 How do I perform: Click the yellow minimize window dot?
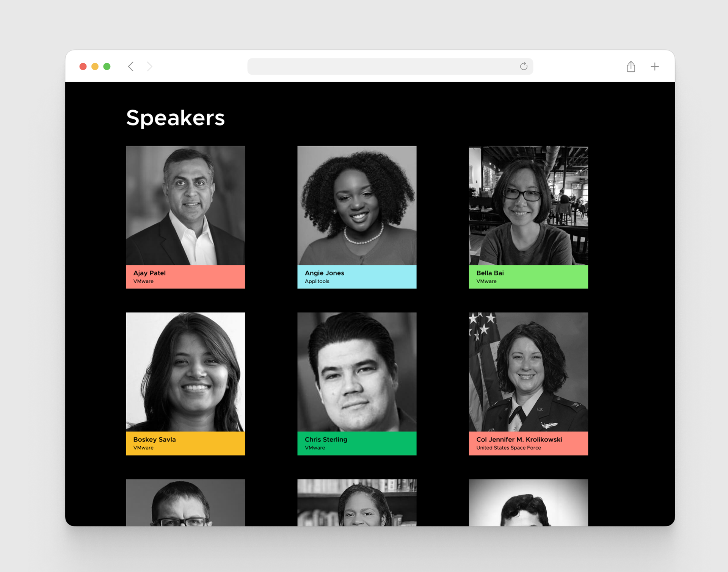pyautogui.click(x=95, y=67)
